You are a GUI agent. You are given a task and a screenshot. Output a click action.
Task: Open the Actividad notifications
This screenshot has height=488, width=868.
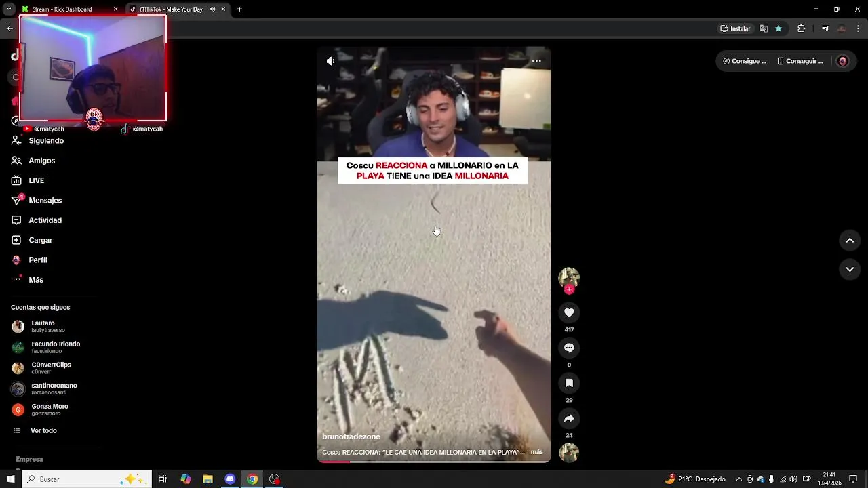[x=37, y=220]
